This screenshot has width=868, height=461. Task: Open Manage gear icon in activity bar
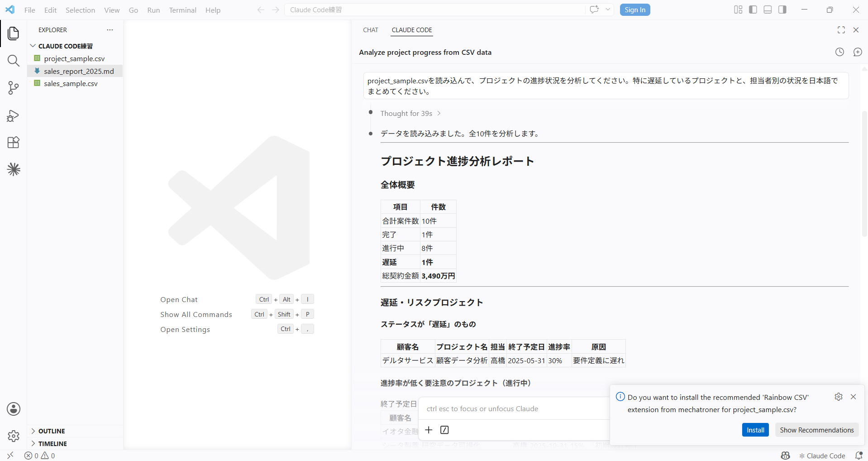pos(14,436)
